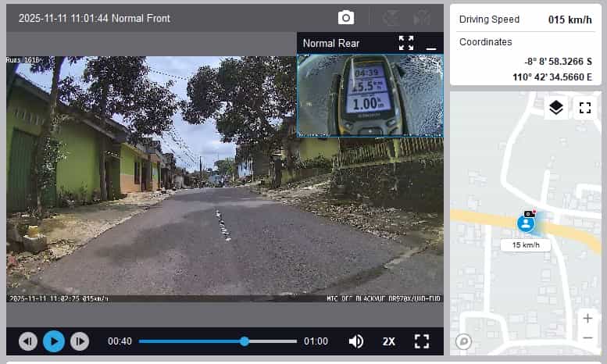Select the vehicle location marker on the map
Screen dimensions: 607x364
[527, 223]
